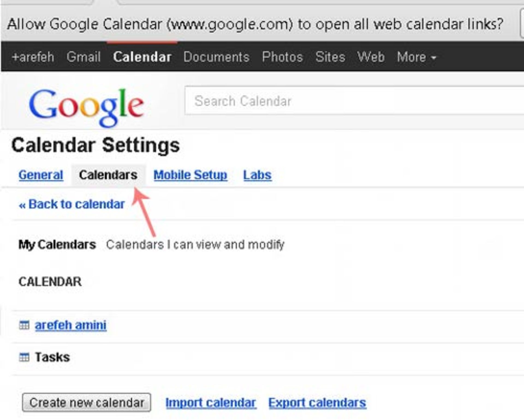Select Calendar in the top navigation bar

pos(142,57)
